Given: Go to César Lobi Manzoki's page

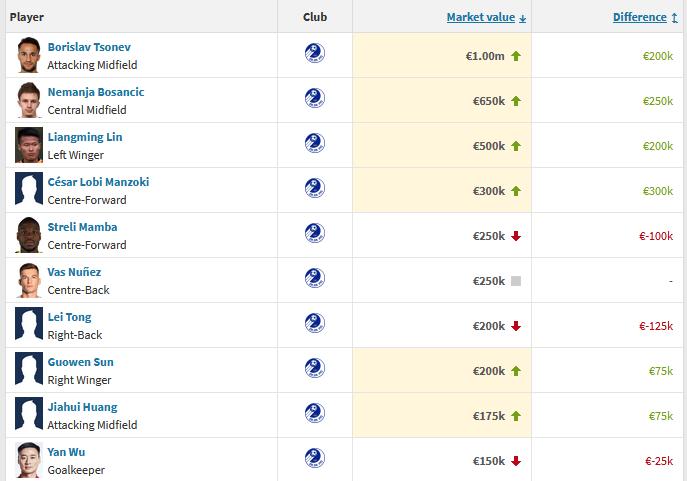Looking at the screenshot, I should (98, 182).
